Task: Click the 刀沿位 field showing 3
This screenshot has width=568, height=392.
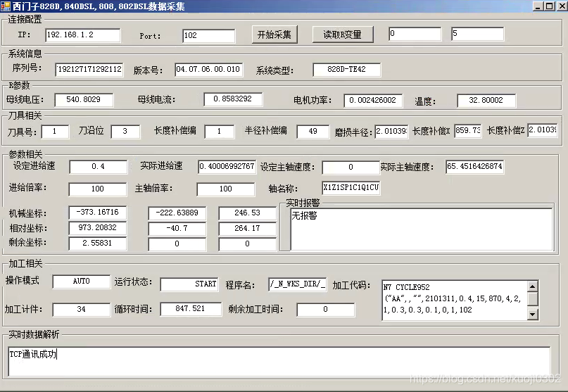Action: 125,132
